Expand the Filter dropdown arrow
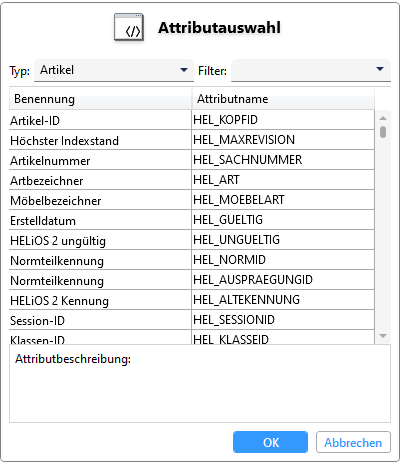This screenshot has height=465, width=402. 380,69
